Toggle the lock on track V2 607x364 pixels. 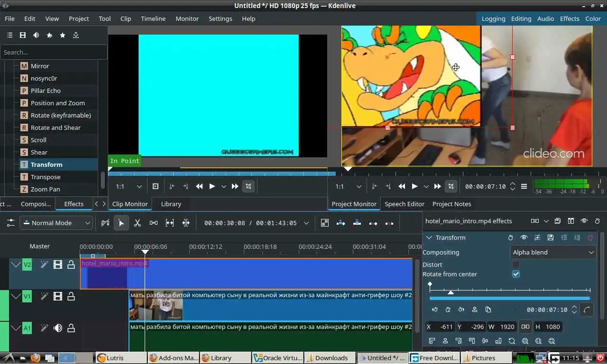tap(71, 264)
